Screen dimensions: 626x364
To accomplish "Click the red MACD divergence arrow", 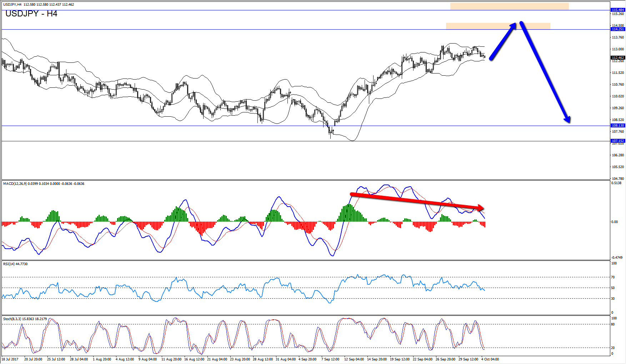I will point(417,201).
